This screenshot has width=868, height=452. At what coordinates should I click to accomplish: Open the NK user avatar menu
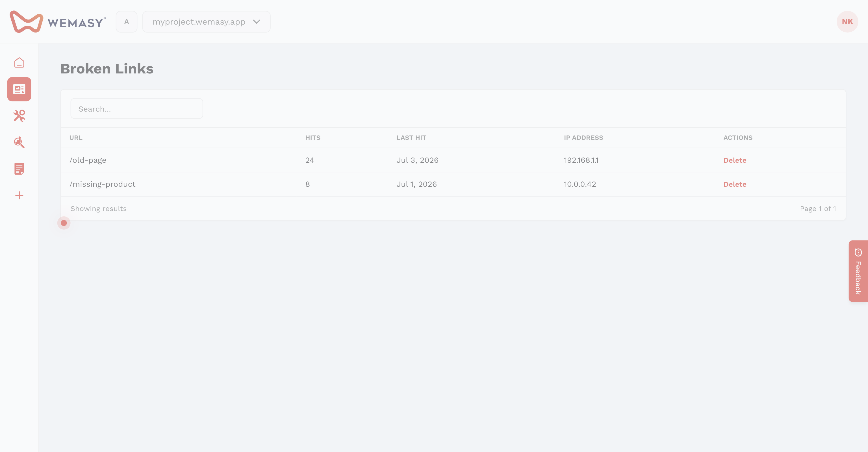847,21
